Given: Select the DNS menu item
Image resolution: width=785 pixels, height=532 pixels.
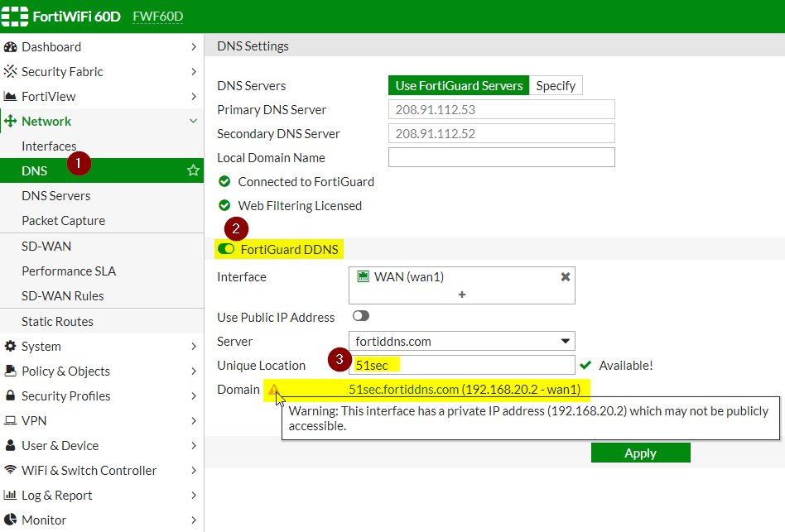Looking at the screenshot, I should (x=102, y=170).
